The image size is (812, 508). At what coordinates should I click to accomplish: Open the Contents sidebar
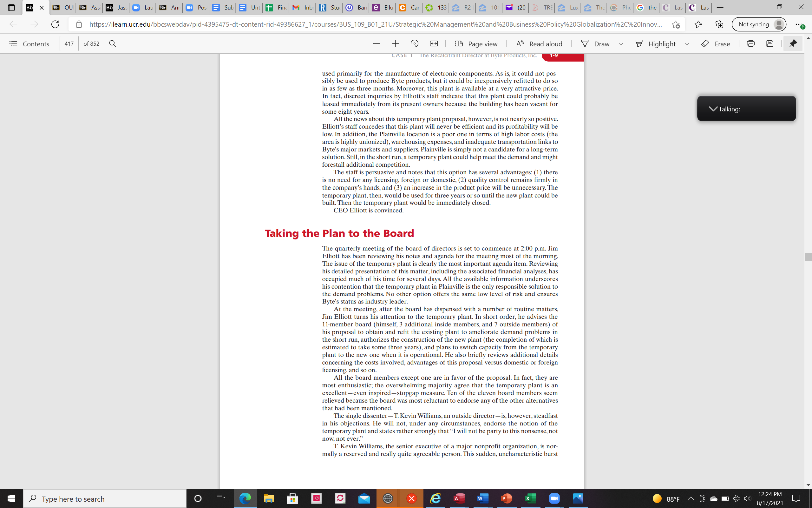coord(29,44)
